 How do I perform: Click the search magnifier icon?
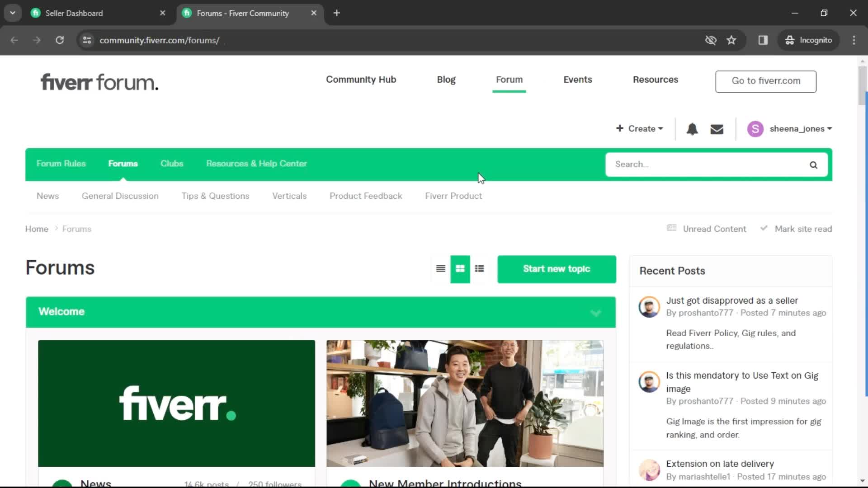point(813,165)
